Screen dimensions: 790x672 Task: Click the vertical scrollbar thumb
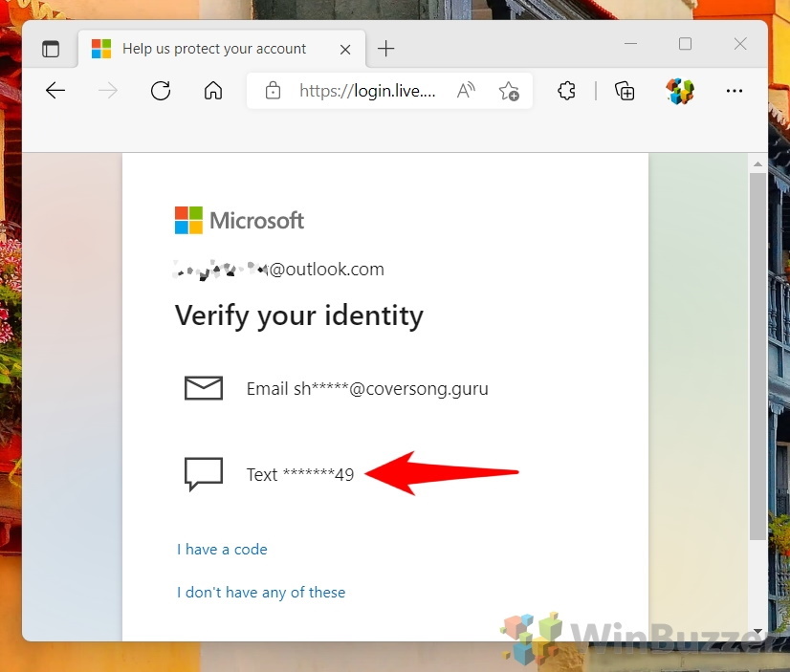pyautogui.click(x=757, y=357)
